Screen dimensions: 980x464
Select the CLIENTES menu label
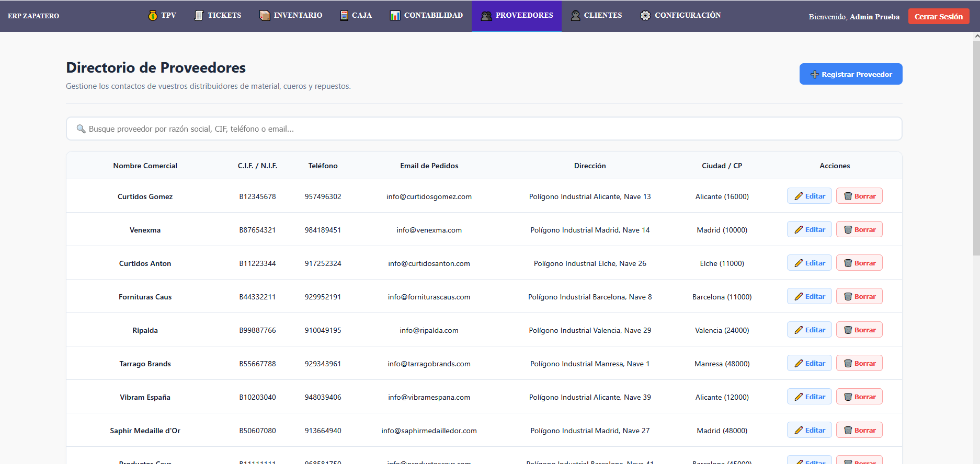603,16
